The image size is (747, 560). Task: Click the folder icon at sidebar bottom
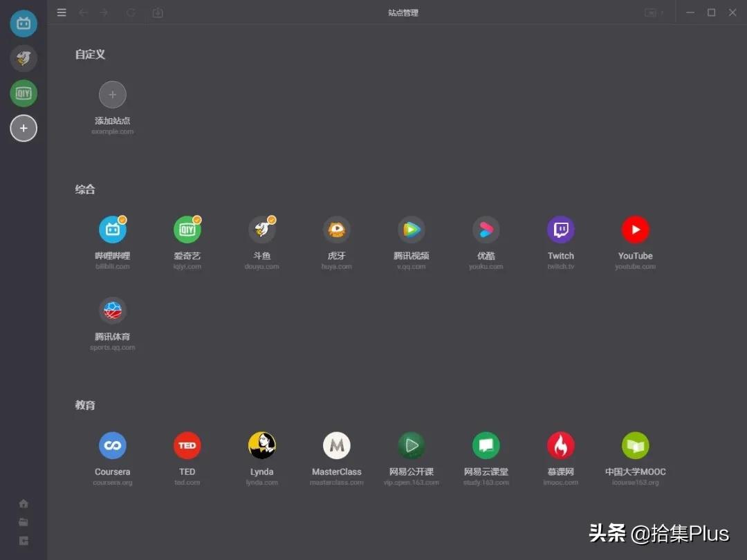(x=24, y=522)
